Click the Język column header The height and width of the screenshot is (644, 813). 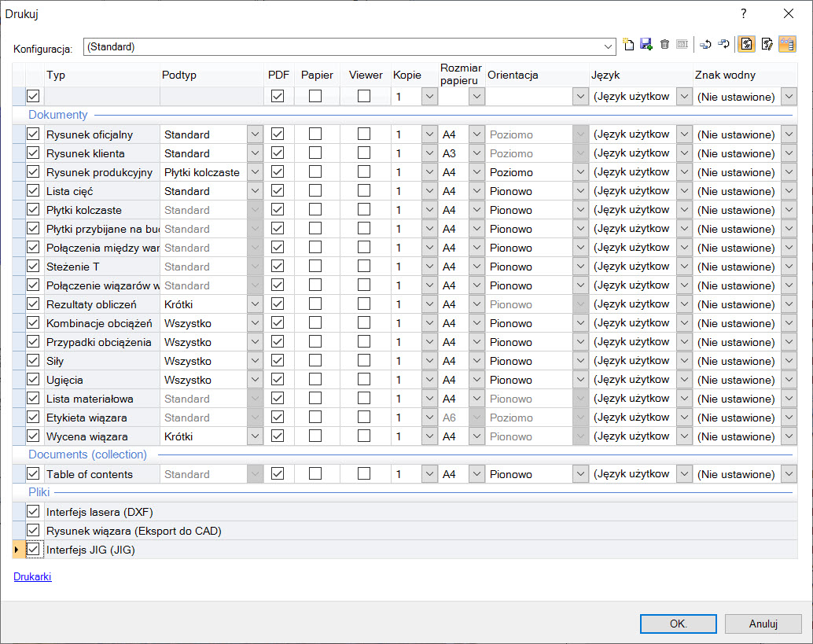coord(641,75)
